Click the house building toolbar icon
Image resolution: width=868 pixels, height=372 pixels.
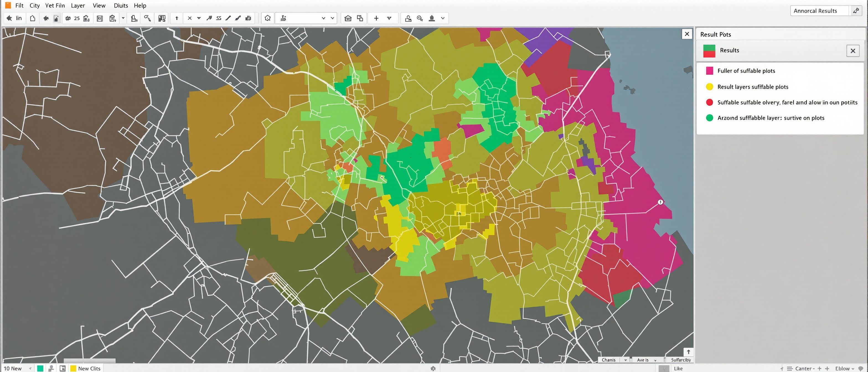click(348, 18)
